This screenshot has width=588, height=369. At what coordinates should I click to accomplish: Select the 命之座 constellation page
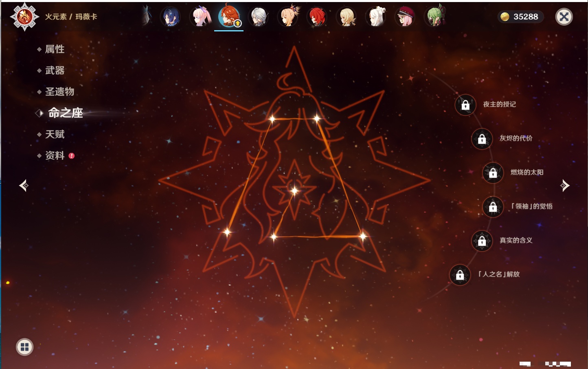coord(65,113)
